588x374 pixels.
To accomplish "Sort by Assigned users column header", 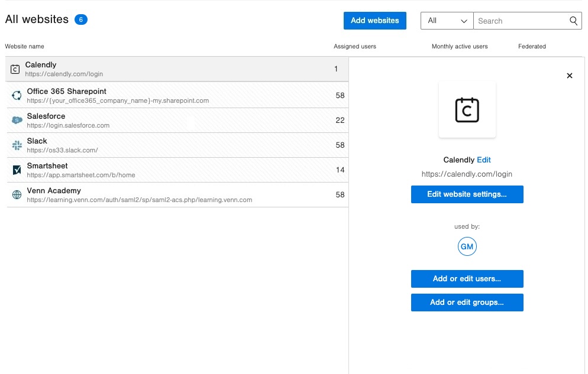I will pos(355,47).
